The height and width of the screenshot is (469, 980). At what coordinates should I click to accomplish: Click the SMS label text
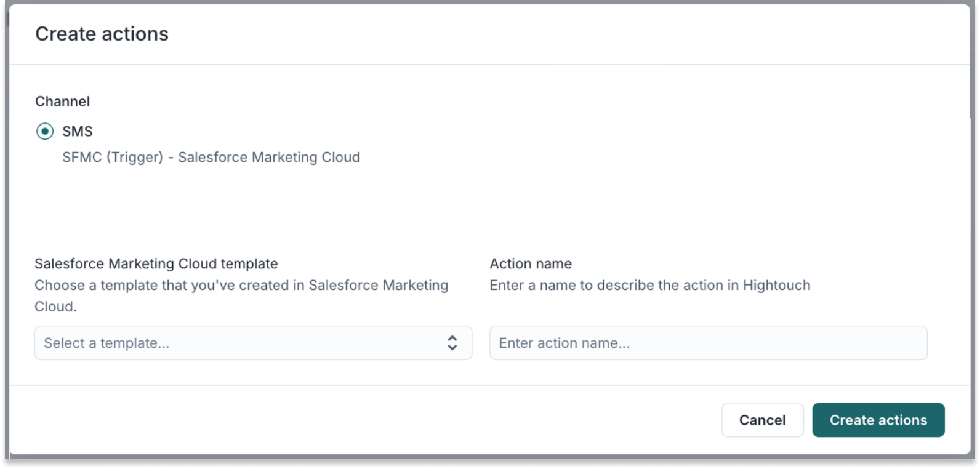(x=78, y=131)
